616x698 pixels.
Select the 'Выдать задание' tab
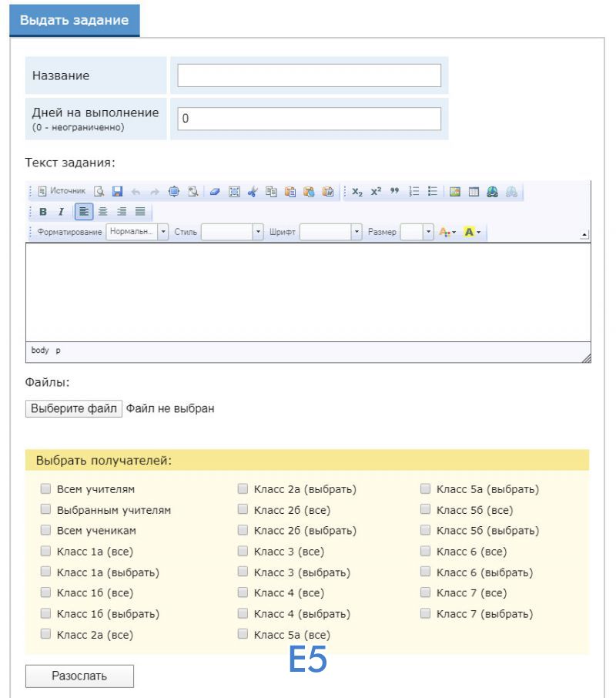[x=74, y=21]
